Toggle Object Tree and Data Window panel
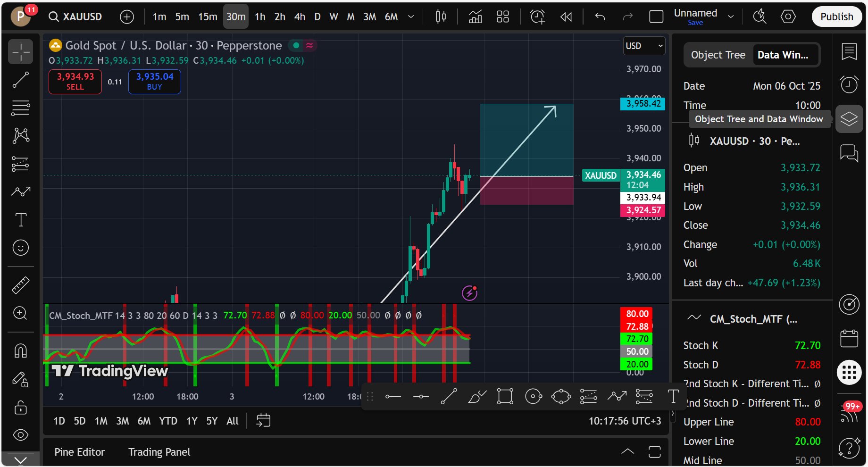 click(x=849, y=118)
